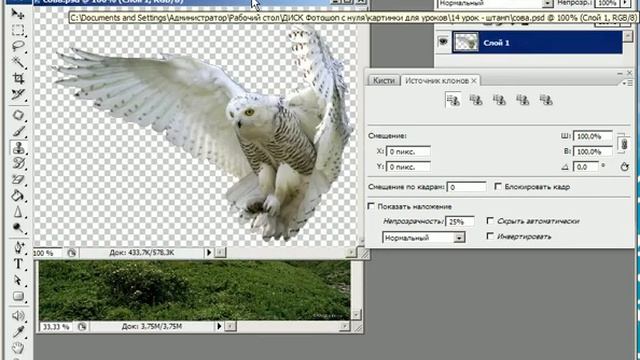
Task: Select the Crop tool
Action: pyautogui.click(x=18, y=78)
